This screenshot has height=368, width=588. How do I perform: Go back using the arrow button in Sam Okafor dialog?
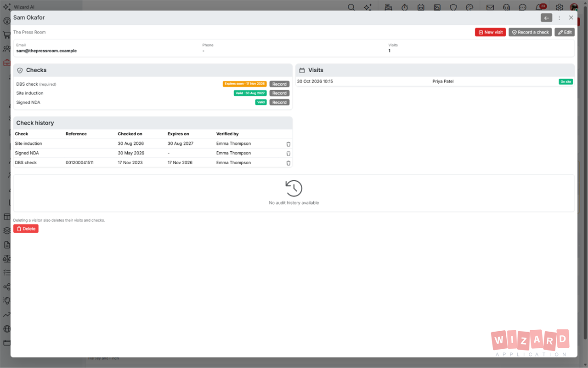pos(546,18)
